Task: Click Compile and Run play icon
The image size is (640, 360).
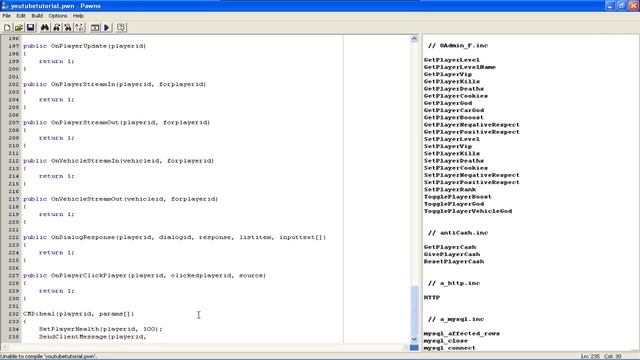Action: (107, 27)
